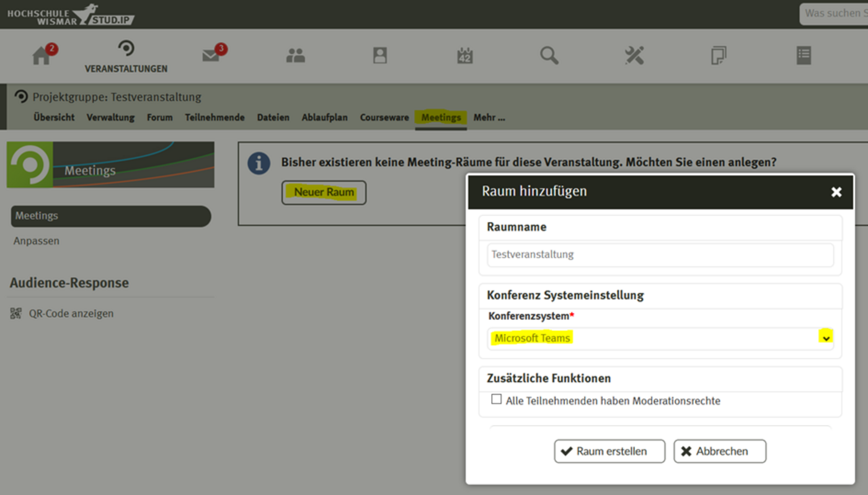Open the Konferenzsystem dropdown

[660, 338]
